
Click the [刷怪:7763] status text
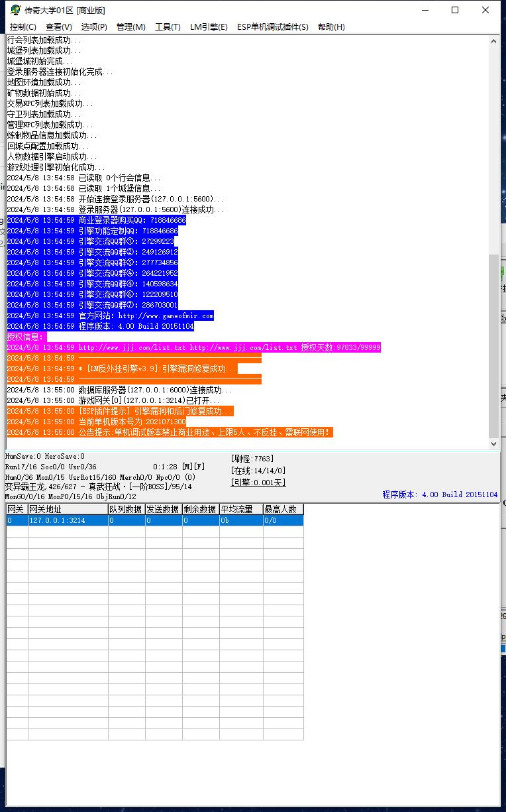[x=252, y=459]
